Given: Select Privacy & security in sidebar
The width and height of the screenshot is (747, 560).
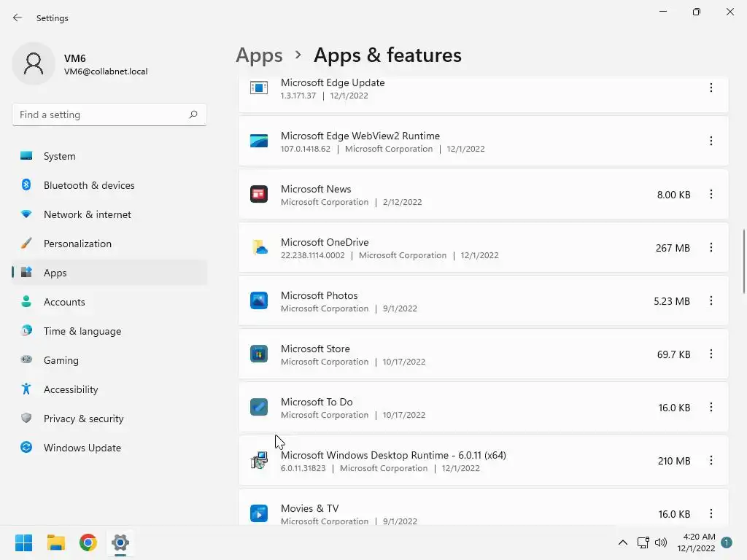Looking at the screenshot, I should [x=83, y=419].
